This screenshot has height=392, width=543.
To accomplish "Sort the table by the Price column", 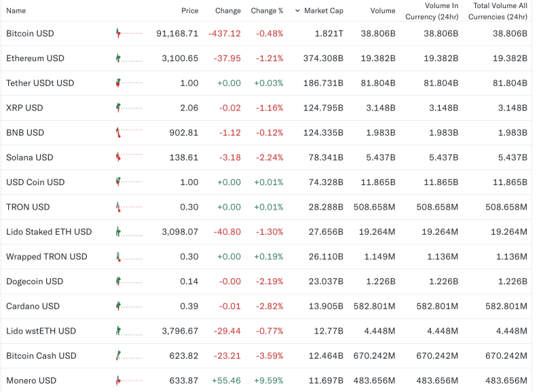I will (x=190, y=11).
